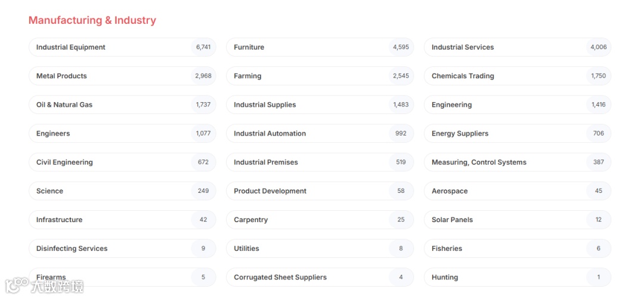Open the Aerospace category
This screenshot has width=644, height=298.
[x=450, y=191]
